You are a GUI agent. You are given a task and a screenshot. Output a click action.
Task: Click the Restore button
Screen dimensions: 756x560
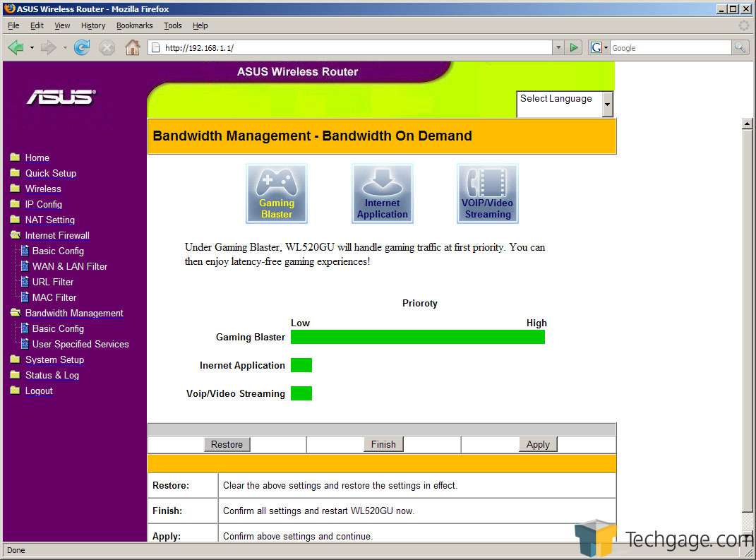[227, 444]
